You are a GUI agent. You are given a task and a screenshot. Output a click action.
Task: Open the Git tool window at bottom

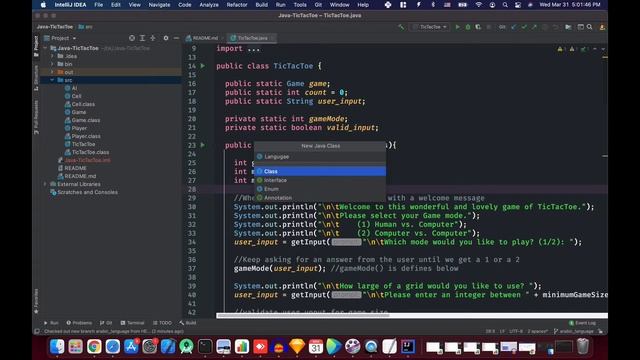(x=106, y=323)
